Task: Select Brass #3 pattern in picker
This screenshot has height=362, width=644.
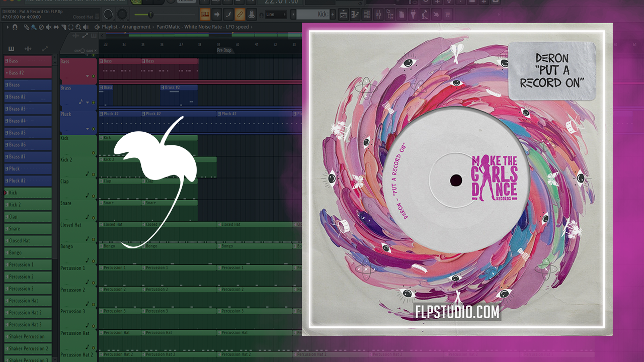Action: tap(28, 109)
